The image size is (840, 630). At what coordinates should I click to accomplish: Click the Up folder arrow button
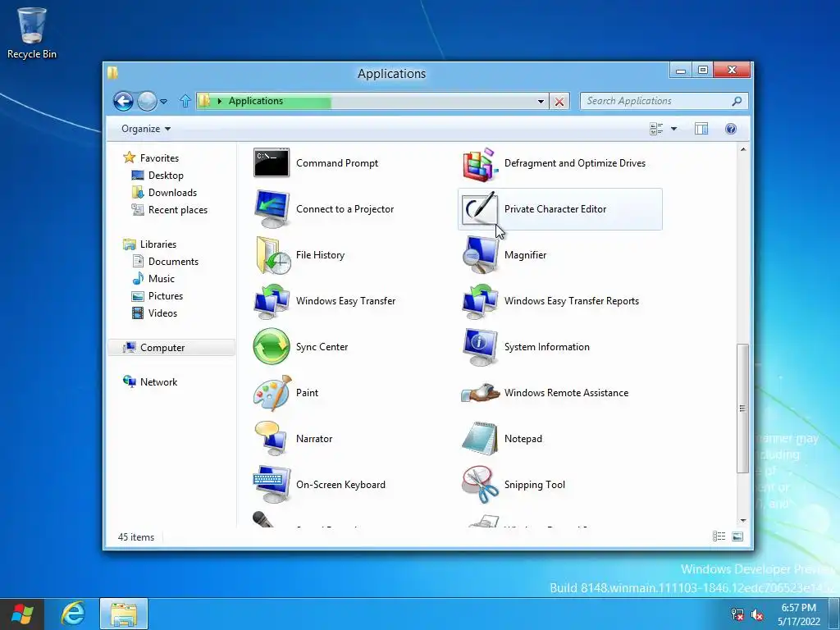click(185, 101)
